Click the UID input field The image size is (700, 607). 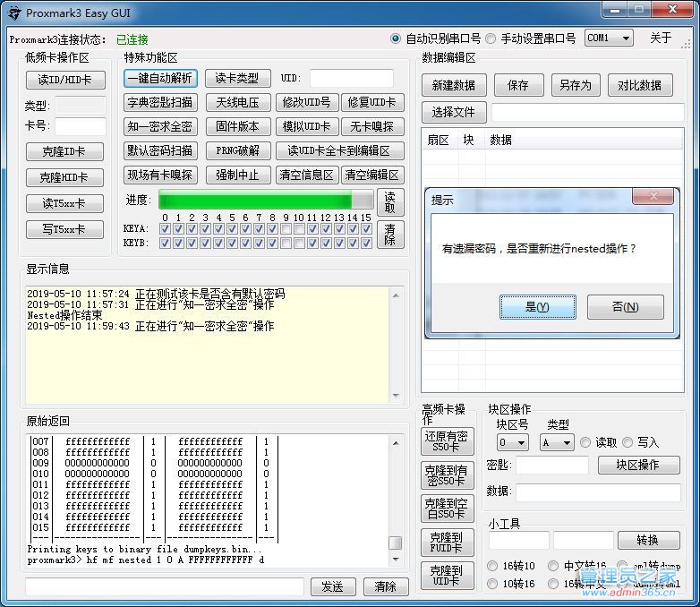click(x=352, y=79)
